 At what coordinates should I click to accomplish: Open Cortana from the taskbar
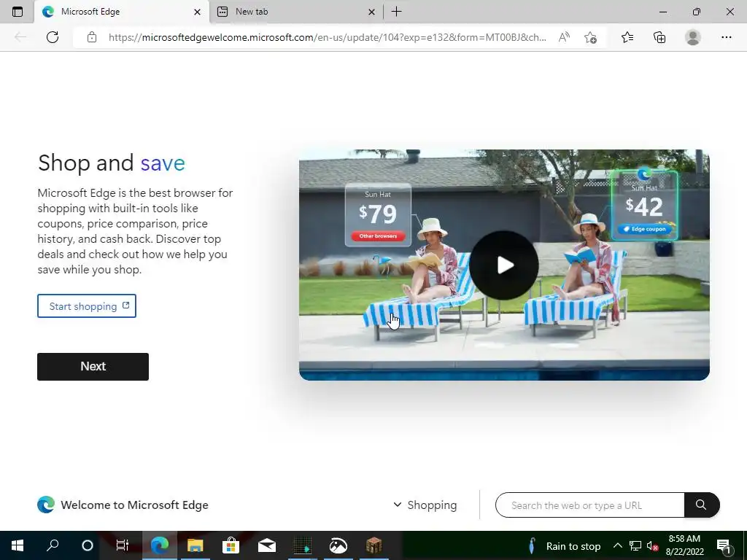point(88,545)
